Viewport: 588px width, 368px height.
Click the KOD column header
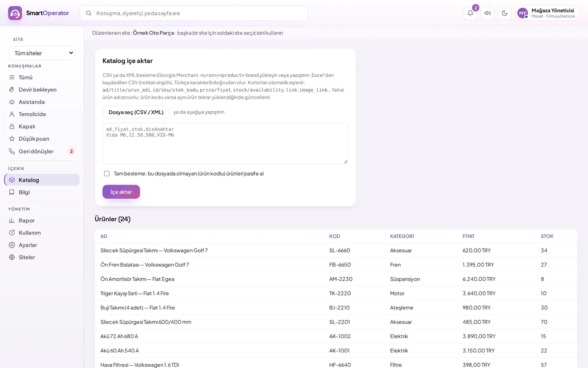335,236
